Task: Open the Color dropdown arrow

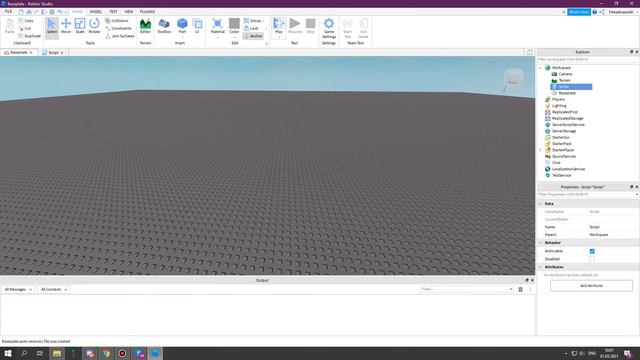Action: click(x=234, y=38)
